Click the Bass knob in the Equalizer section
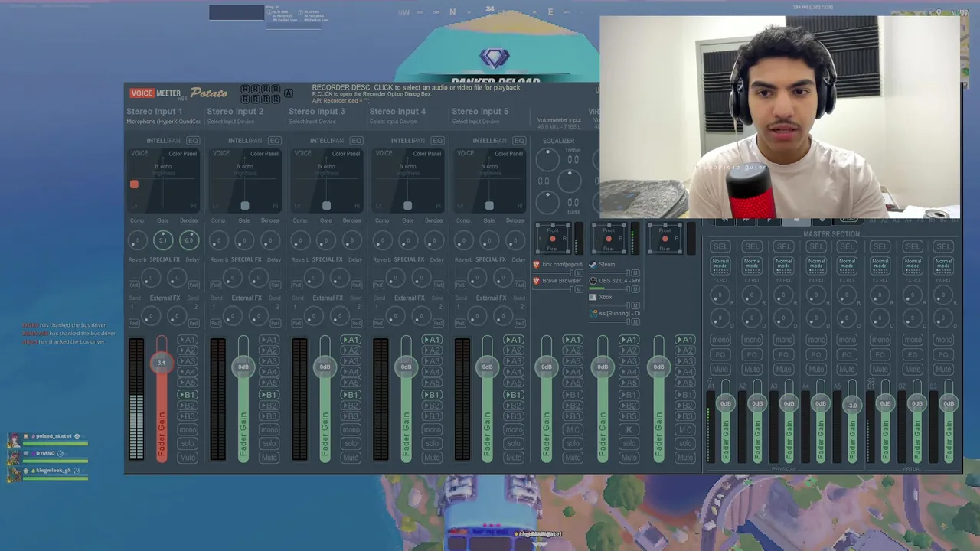 click(547, 203)
